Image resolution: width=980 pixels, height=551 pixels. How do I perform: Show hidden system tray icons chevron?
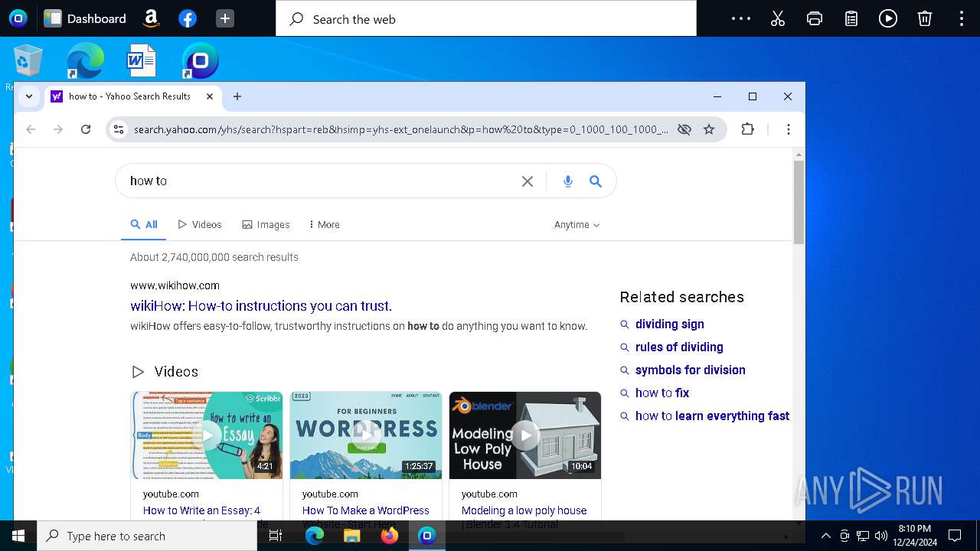click(x=826, y=536)
